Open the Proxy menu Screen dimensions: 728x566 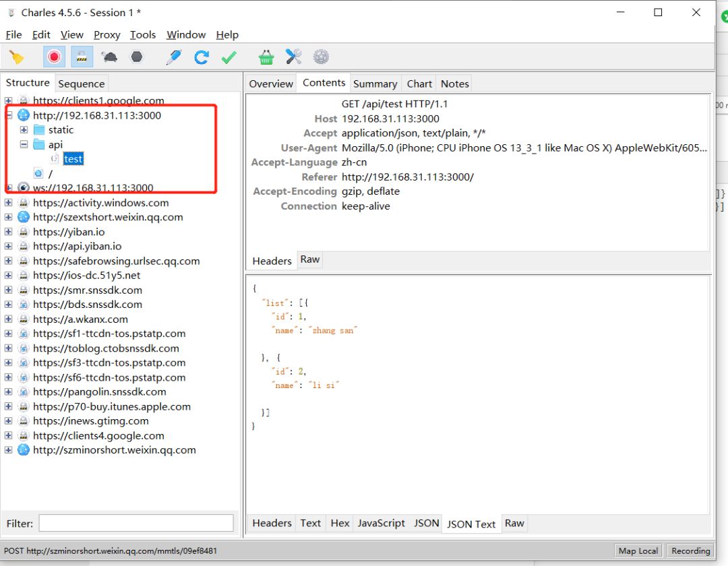[x=107, y=35]
